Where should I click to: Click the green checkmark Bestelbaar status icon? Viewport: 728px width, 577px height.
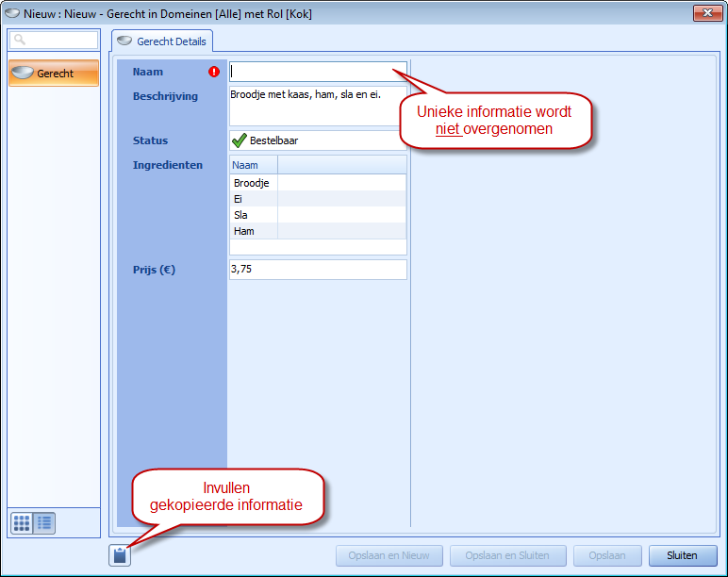click(240, 140)
